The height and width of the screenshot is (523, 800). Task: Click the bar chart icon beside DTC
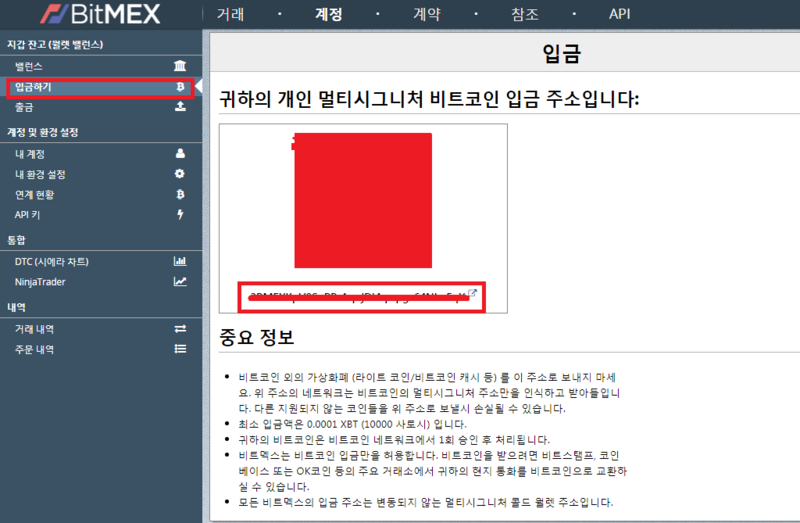(x=180, y=261)
